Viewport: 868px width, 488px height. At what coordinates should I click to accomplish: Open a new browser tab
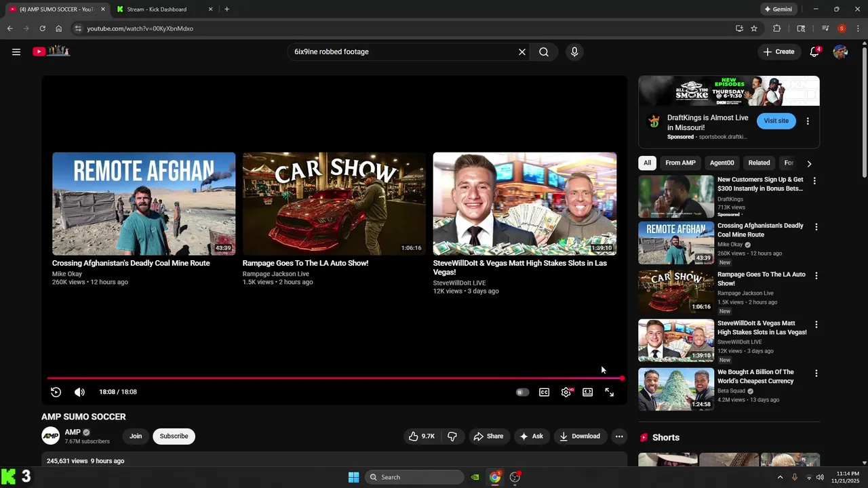pyautogui.click(x=226, y=9)
